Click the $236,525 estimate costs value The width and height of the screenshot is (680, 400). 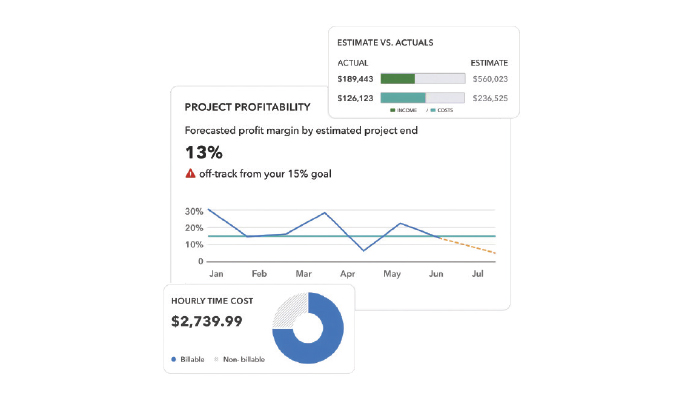point(489,98)
